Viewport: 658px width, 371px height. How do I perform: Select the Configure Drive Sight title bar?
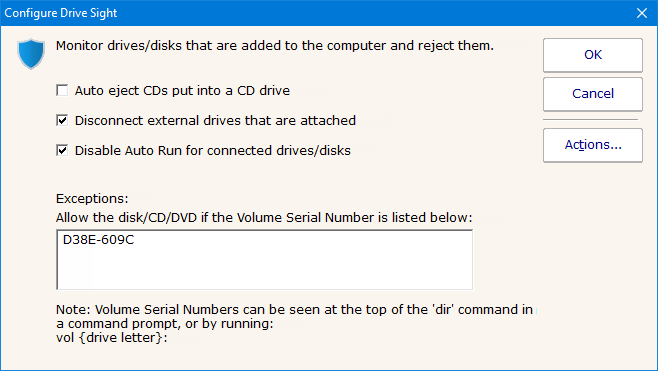(x=315, y=13)
